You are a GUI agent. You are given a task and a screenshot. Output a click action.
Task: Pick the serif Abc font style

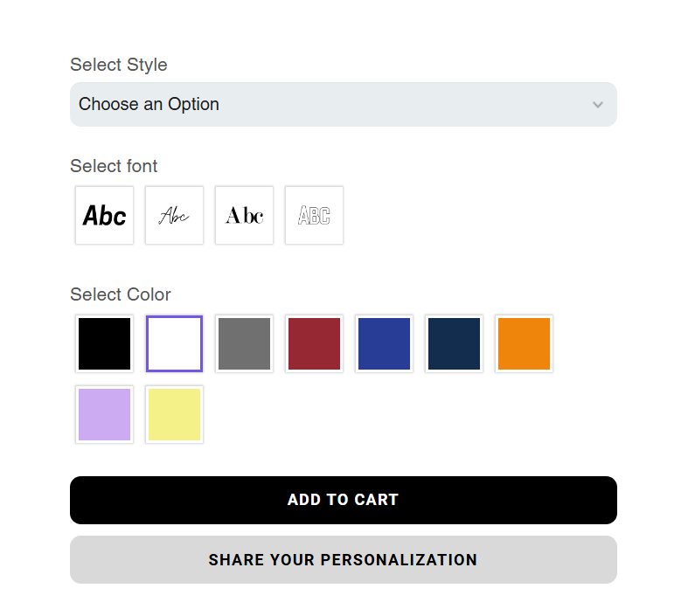[x=245, y=216]
